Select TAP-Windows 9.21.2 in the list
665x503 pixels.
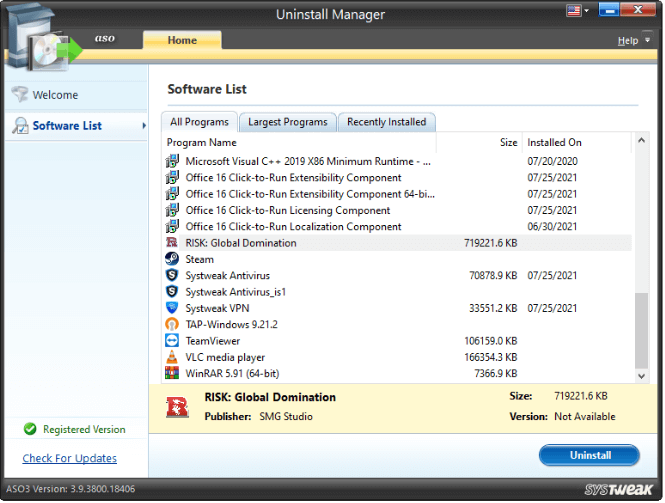pyautogui.click(x=398, y=324)
